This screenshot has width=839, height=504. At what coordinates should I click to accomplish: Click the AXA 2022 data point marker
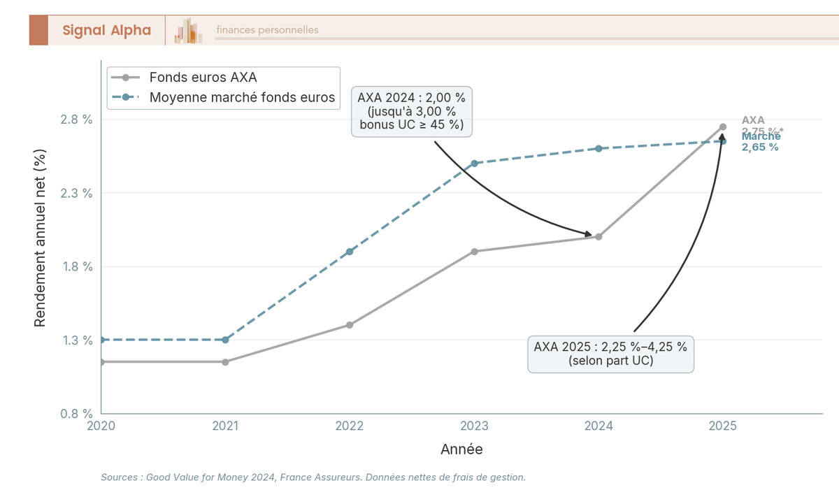(x=350, y=325)
